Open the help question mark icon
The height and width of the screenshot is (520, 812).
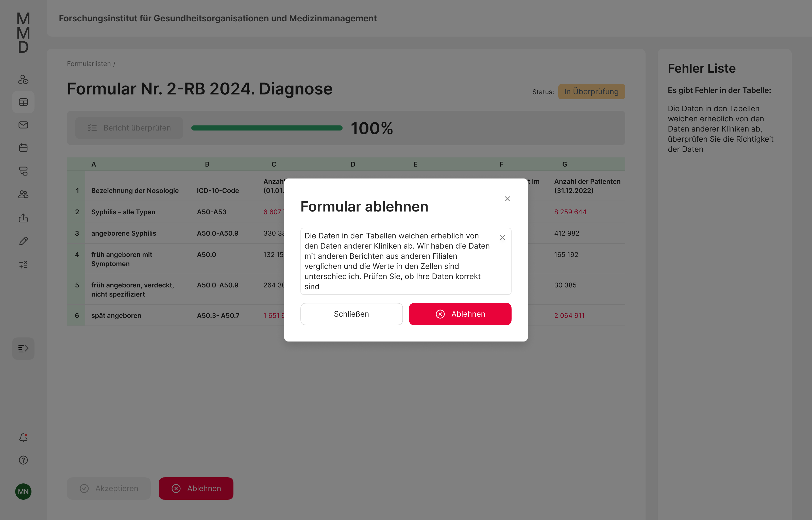click(23, 460)
